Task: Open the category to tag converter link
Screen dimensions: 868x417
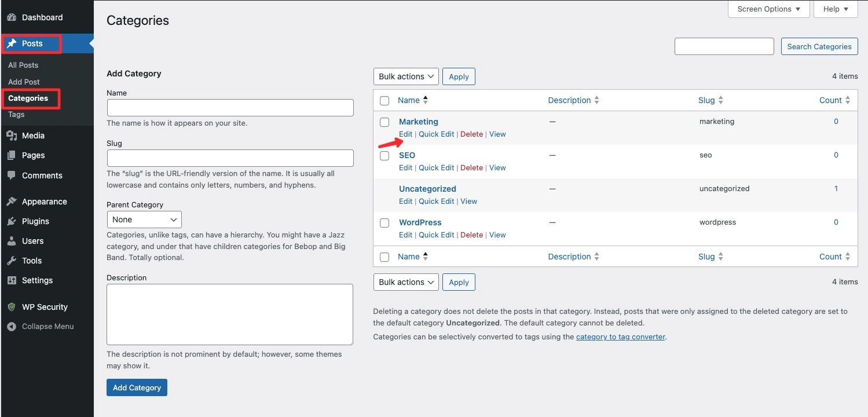Action: [621, 336]
